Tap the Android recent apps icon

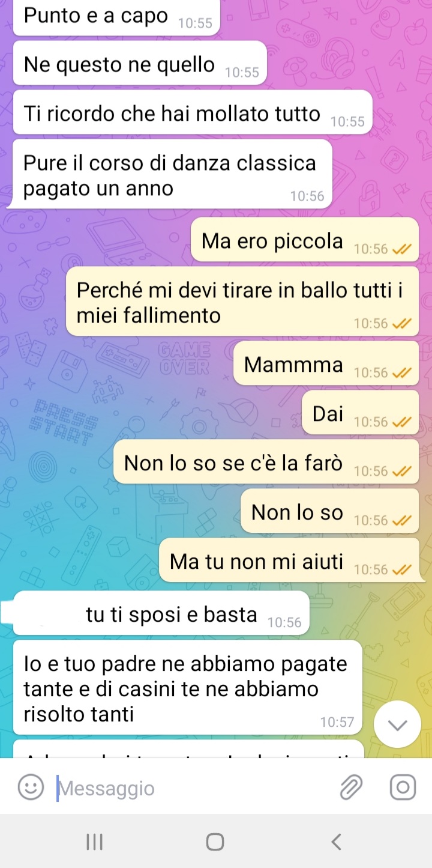[x=95, y=842]
